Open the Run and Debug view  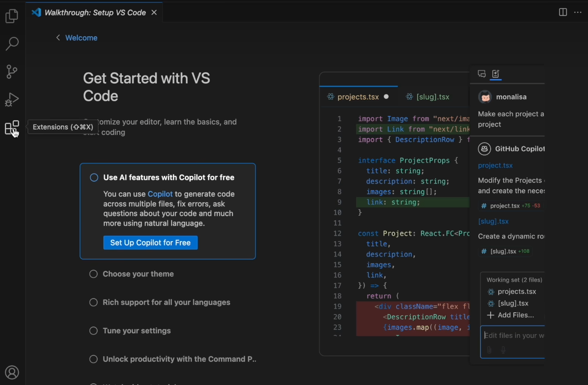click(x=12, y=99)
